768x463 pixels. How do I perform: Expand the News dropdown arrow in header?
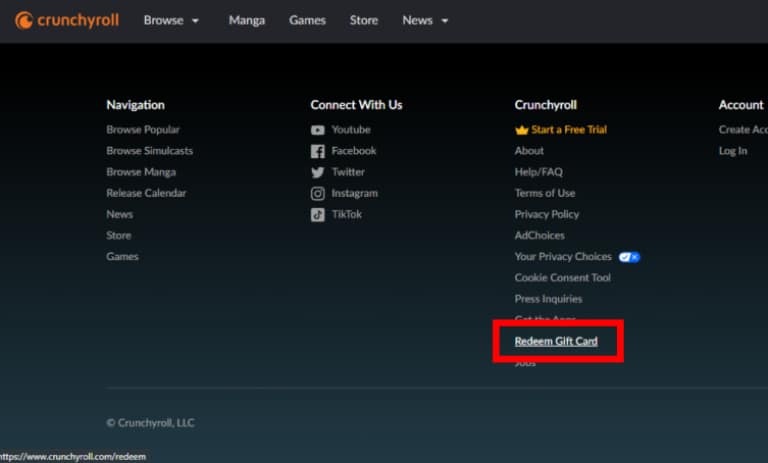coord(445,21)
